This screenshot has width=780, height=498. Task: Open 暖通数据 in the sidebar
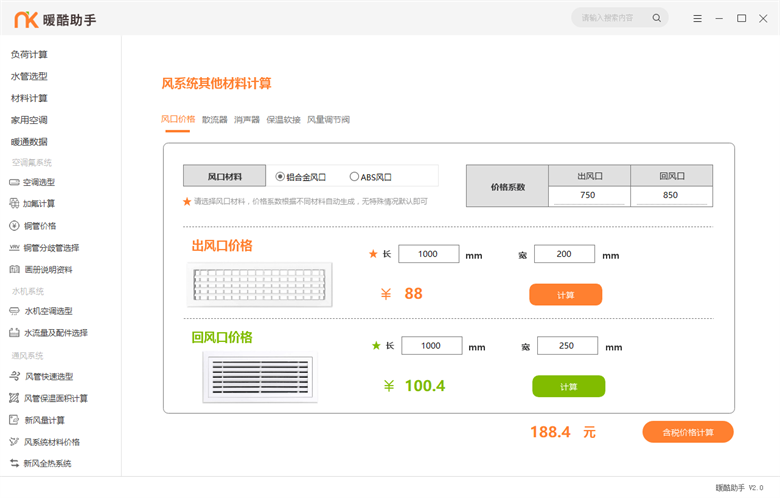coord(29,142)
